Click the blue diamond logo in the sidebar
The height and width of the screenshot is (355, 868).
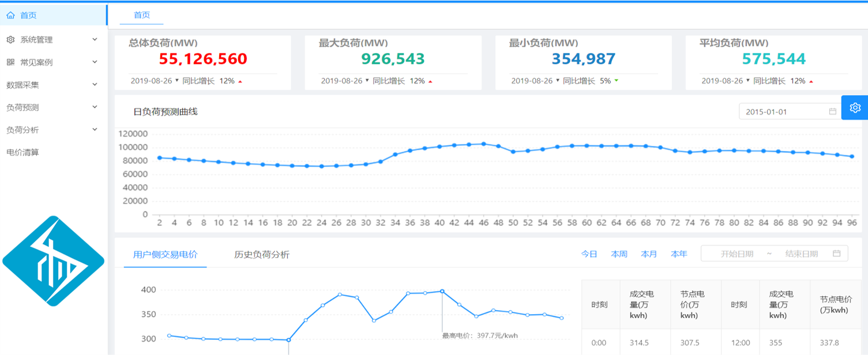[53, 261]
